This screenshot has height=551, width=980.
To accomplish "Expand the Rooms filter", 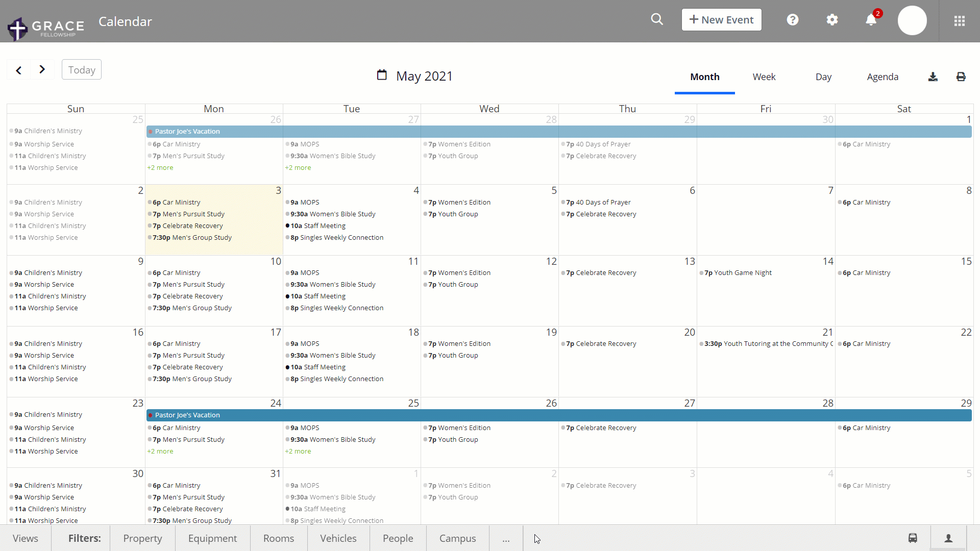I will 278,538.
